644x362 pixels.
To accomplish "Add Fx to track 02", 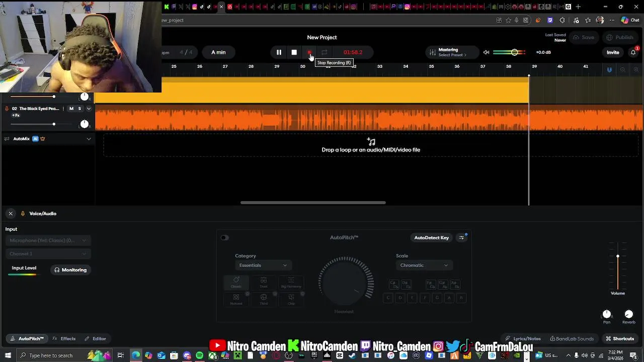I will 16,116.
